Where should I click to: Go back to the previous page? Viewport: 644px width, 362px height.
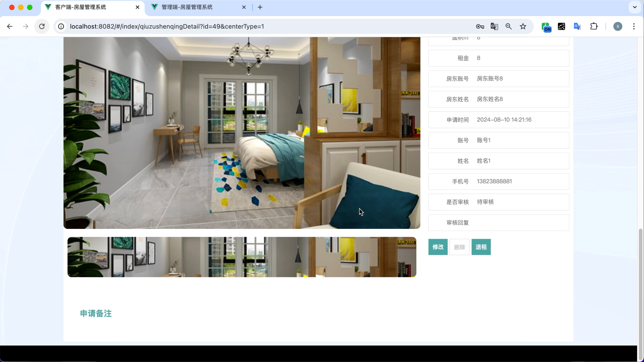tap(10, 27)
